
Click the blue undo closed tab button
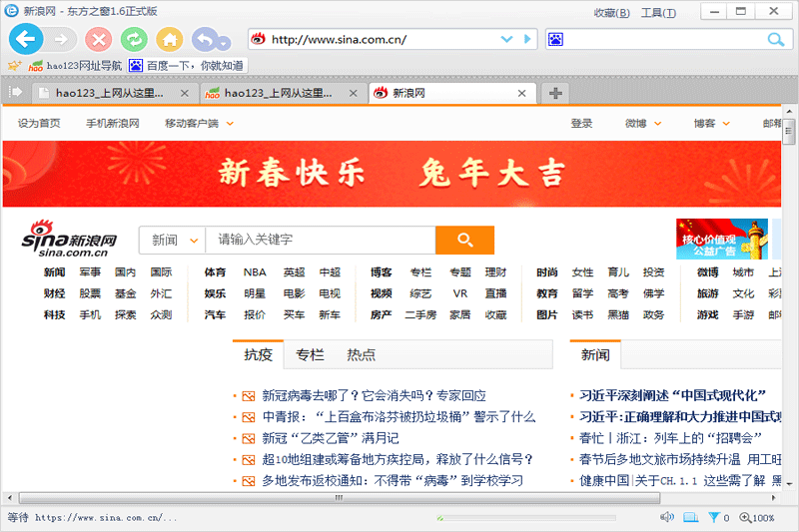(205, 39)
